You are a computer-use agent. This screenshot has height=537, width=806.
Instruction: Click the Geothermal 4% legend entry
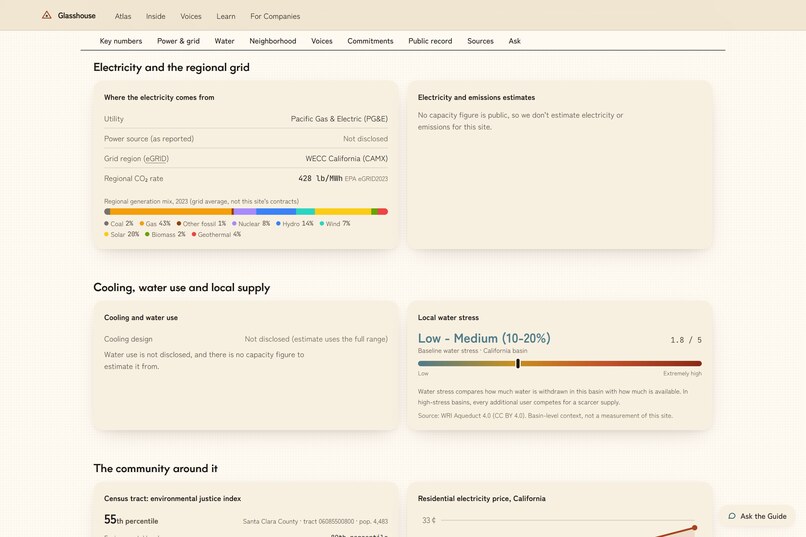pos(216,234)
